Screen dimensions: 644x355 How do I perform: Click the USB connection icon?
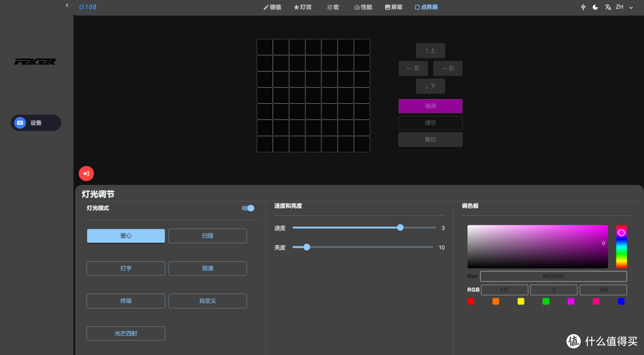coord(583,7)
